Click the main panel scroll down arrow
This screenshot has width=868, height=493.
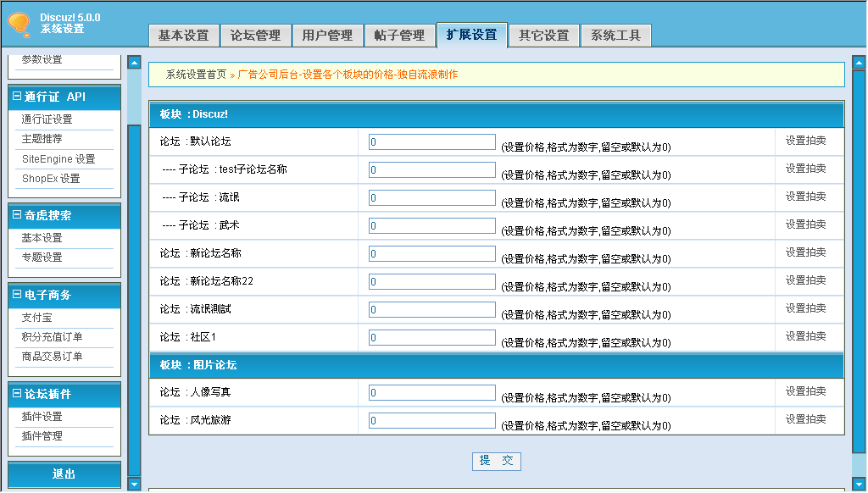coord(859,485)
